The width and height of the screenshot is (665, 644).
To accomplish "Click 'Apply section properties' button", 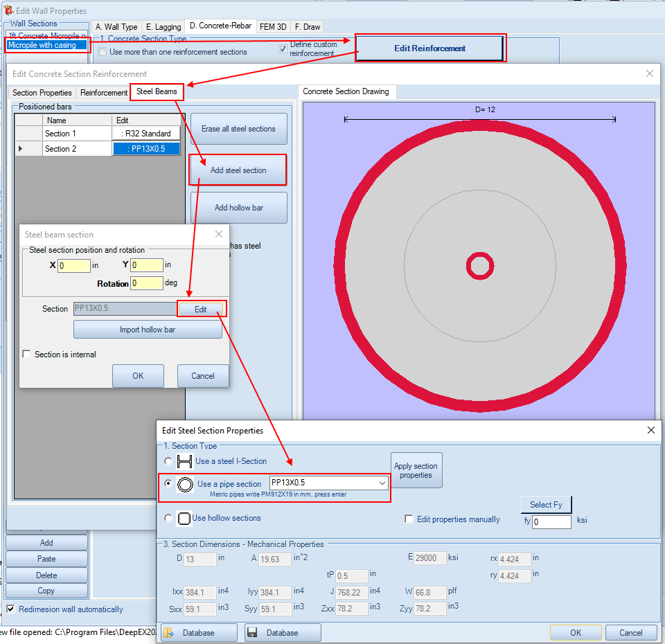I will [x=416, y=470].
